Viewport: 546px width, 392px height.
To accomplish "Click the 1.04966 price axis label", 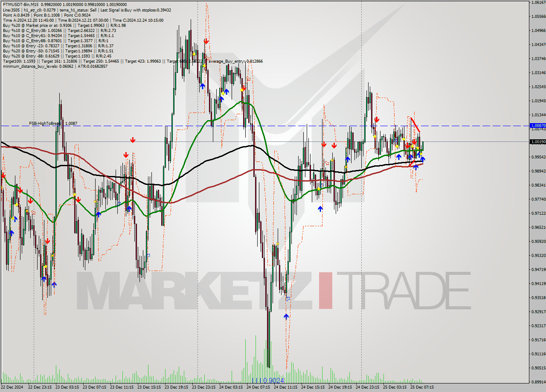I will pos(538,30).
